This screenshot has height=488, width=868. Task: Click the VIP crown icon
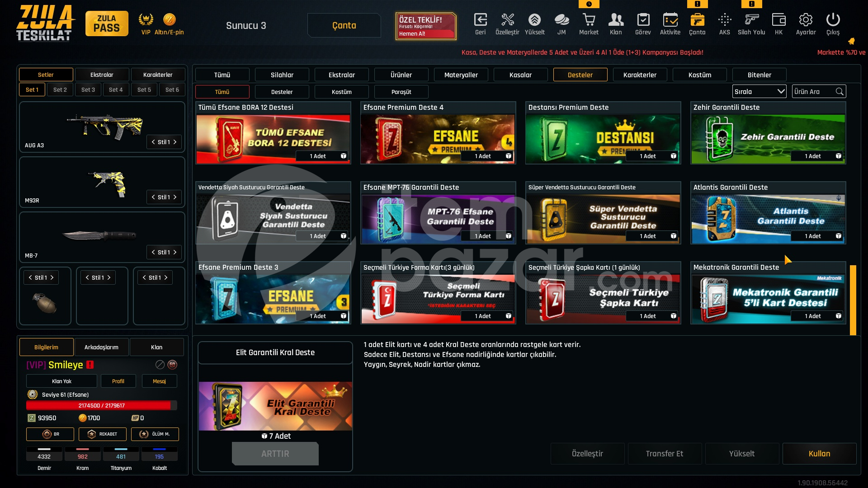146,19
